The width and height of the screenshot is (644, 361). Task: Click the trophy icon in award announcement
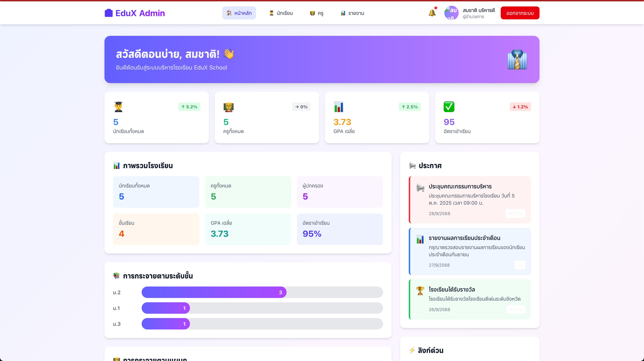click(x=420, y=290)
